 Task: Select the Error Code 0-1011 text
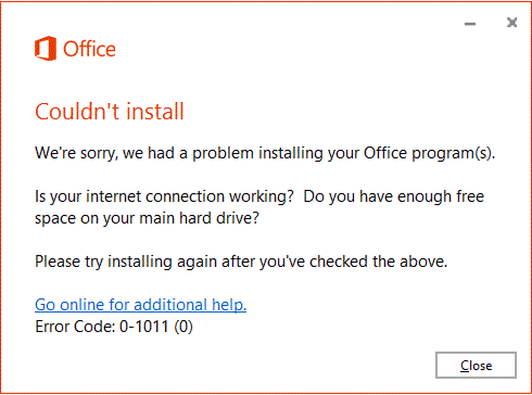coord(114,326)
